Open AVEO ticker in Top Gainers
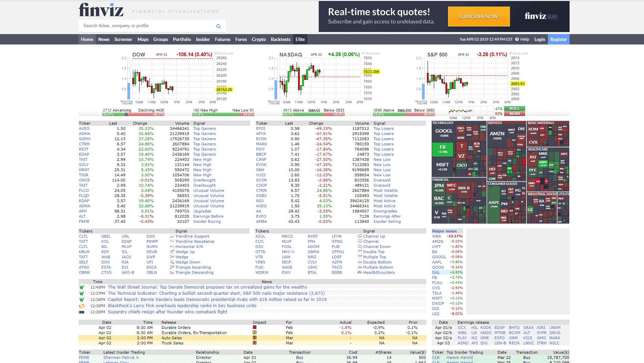The width and height of the screenshot is (644, 363). click(x=84, y=128)
